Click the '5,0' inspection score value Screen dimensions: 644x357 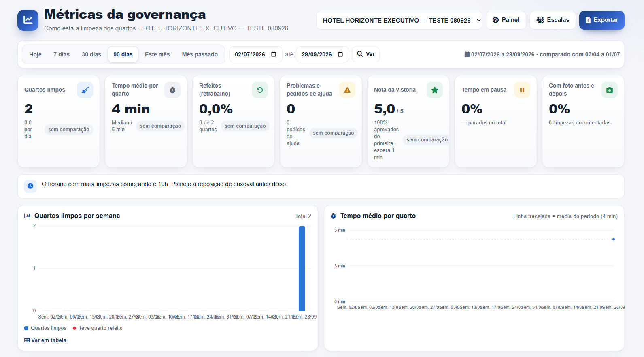point(385,109)
